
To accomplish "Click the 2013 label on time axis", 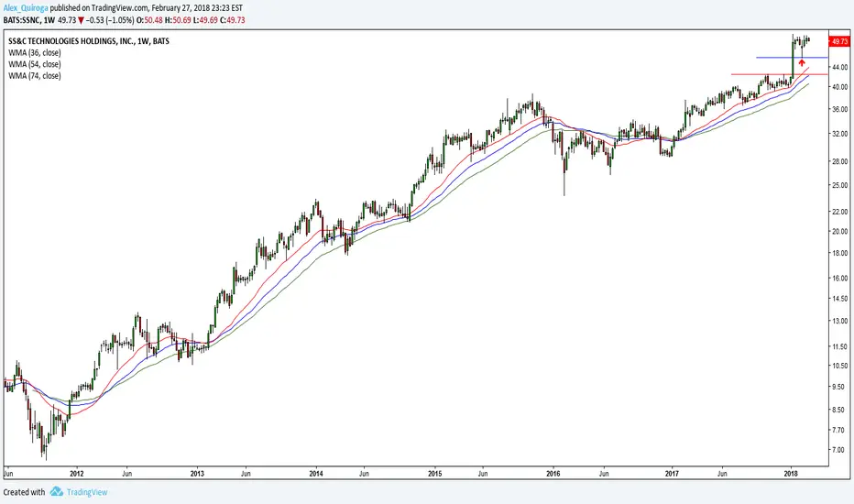I will click(x=197, y=474).
